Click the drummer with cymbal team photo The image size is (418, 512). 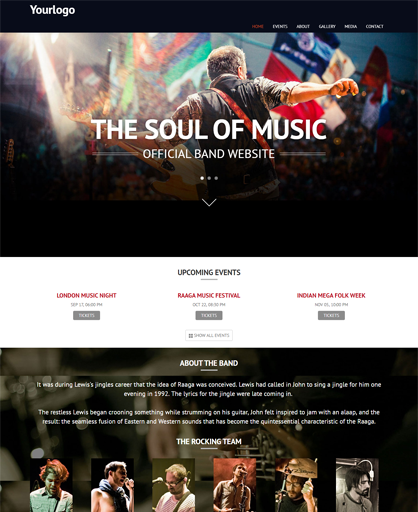[296, 485]
